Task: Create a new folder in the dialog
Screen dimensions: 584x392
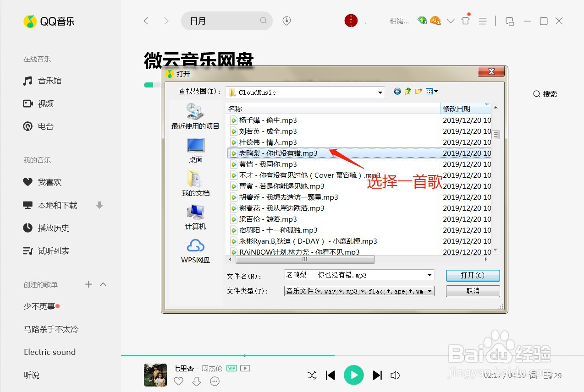Action: (x=419, y=92)
